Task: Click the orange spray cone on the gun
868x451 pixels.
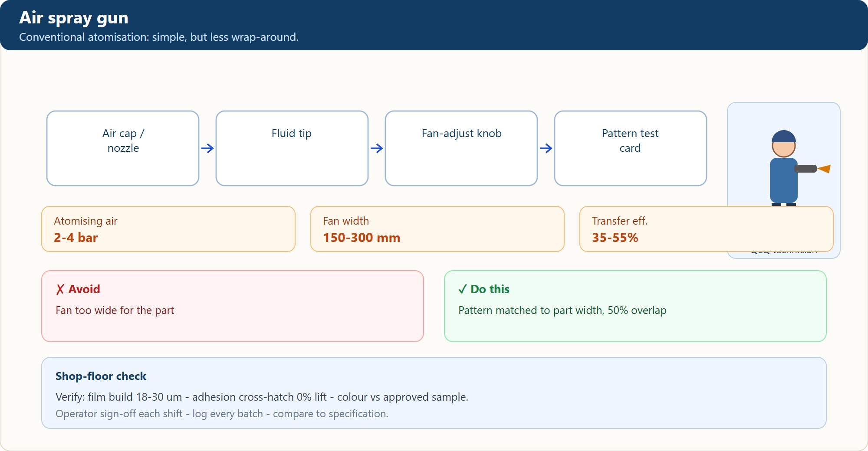Action: point(824,169)
